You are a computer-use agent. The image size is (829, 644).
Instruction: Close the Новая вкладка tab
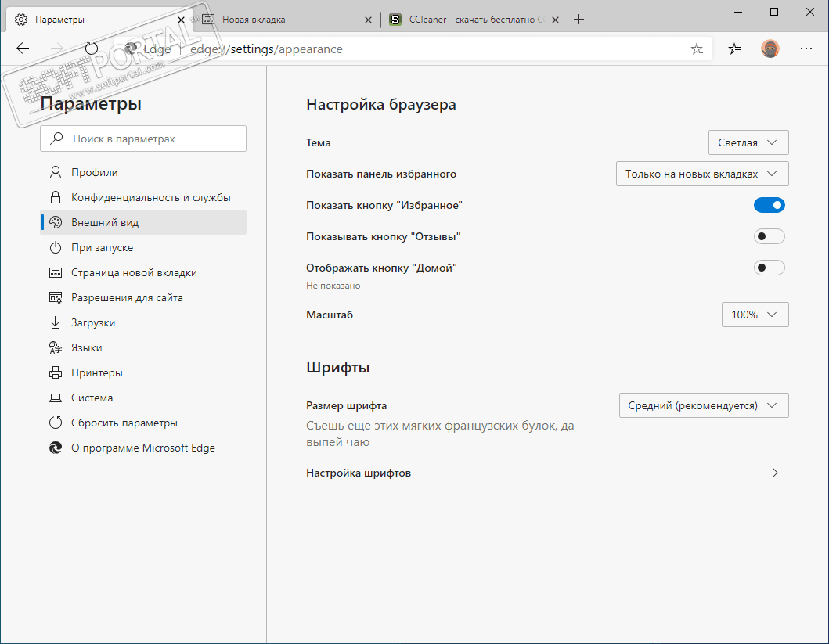pyautogui.click(x=368, y=20)
